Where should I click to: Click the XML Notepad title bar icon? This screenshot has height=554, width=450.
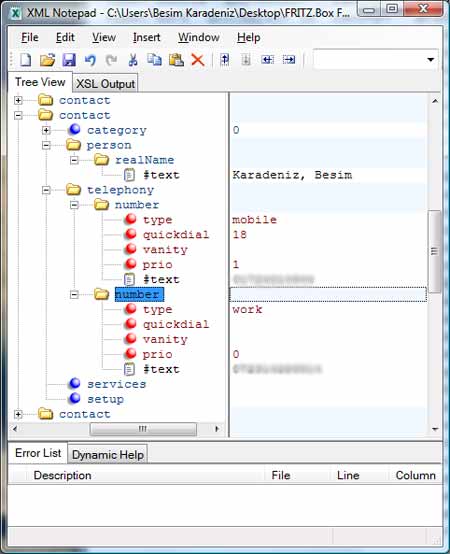tap(16, 13)
